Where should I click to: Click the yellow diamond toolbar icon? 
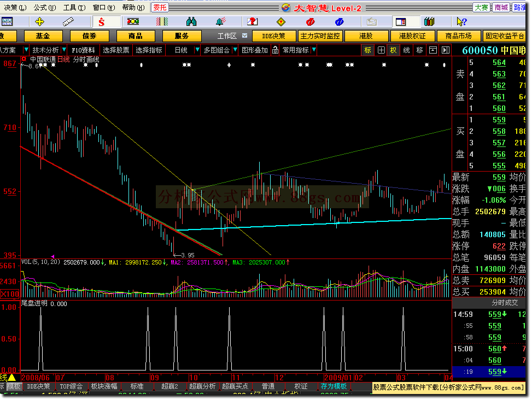(281, 22)
